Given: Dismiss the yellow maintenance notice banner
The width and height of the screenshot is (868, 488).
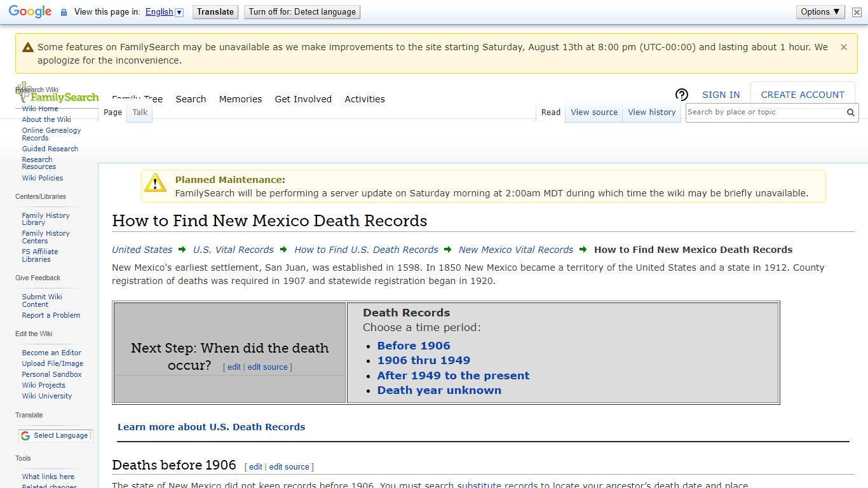Looking at the screenshot, I should 844,47.
